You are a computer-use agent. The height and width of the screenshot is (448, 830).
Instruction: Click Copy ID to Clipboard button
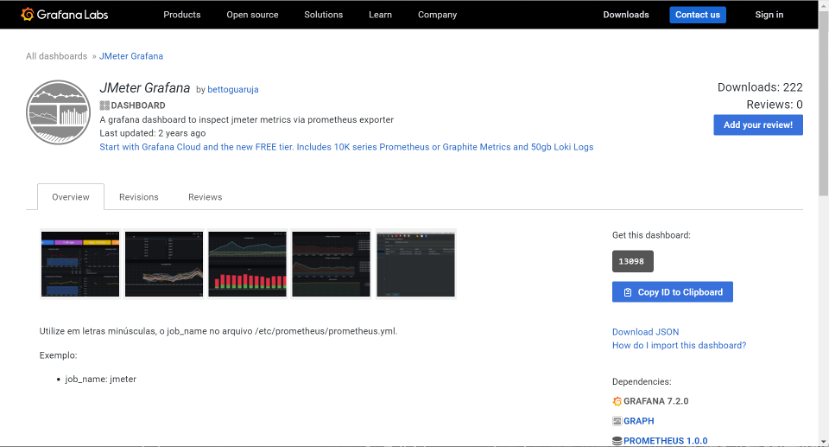pos(672,292)
